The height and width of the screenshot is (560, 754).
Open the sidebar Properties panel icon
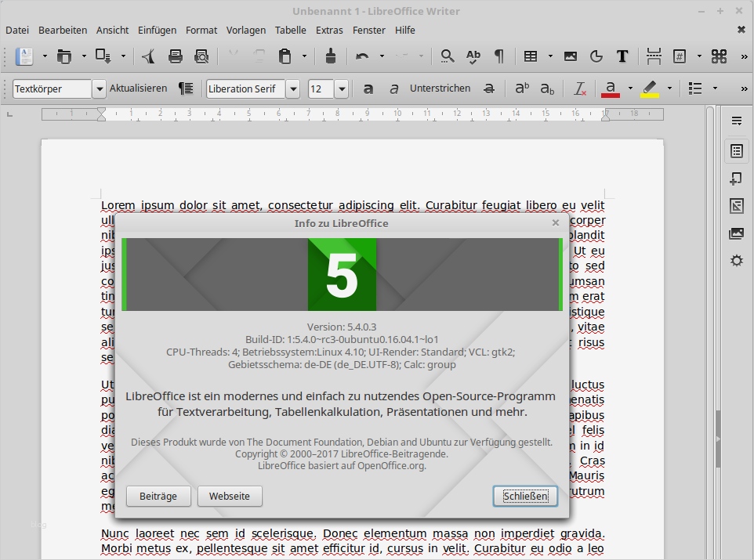(737, 151)
